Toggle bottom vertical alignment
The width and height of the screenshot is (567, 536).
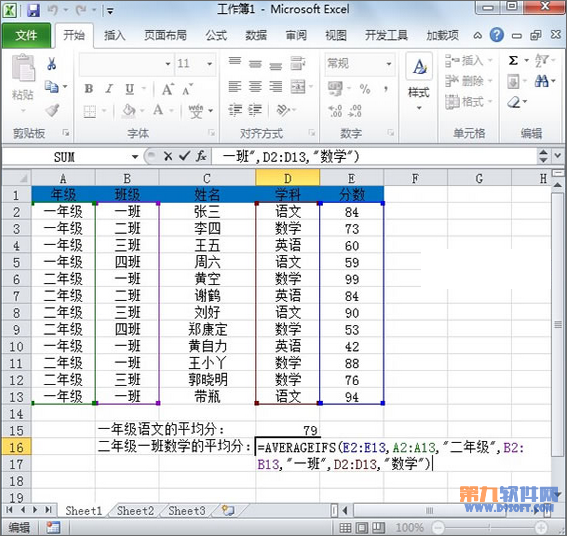(x=276, y=65)
